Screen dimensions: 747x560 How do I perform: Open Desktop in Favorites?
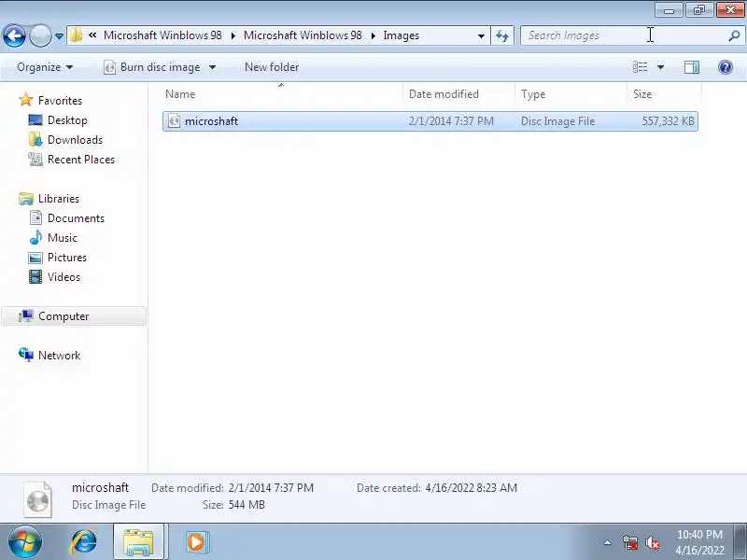click(67, 120)
